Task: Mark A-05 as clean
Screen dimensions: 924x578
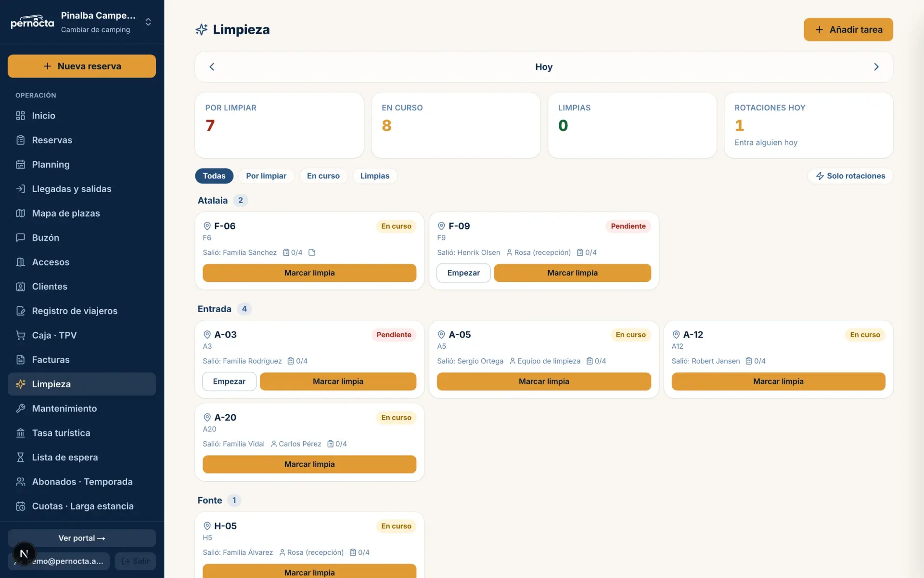Action: 544,381
